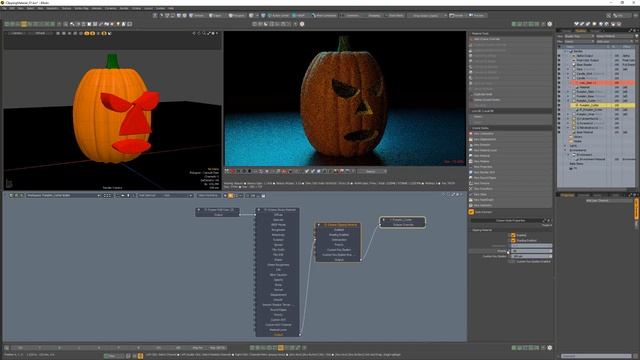Switch to Polygons selection mode
Viewport: 640px width, 360px height.
coord(236,16)
